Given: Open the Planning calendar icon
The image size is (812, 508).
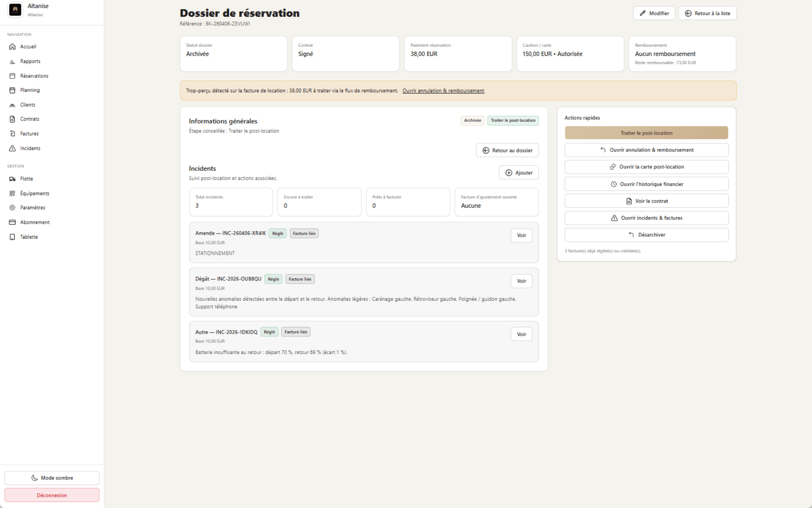Looking at the screenshot, I should click(12, 90).
